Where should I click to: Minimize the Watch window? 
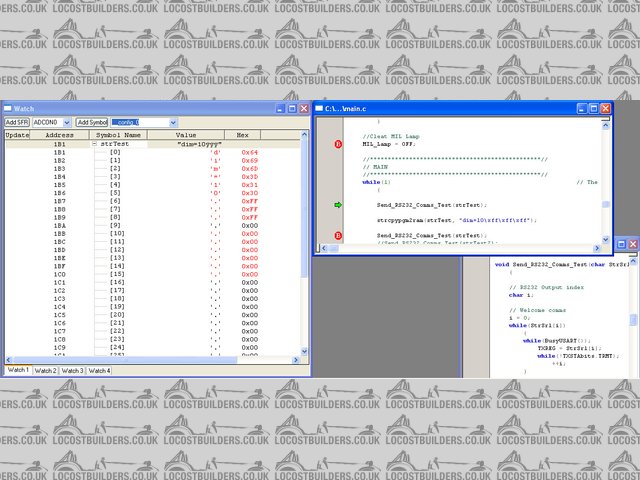(280, 109)
